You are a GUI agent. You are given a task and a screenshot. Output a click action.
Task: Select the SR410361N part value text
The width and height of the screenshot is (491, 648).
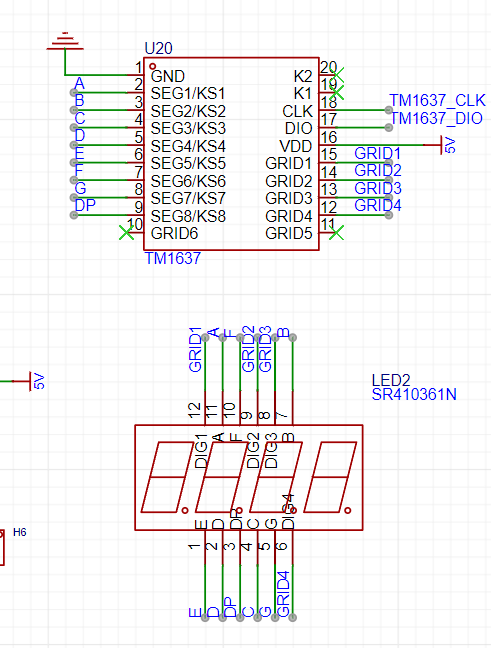tap(414, 395)
